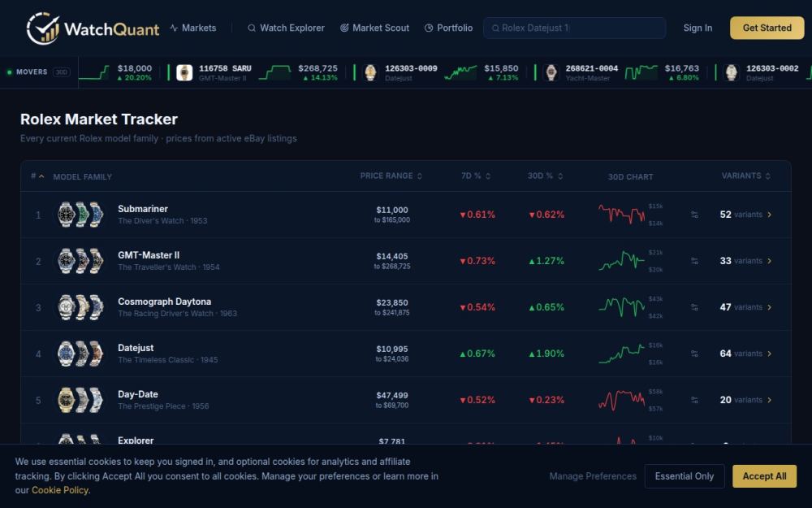Open the Day-Date model family
The height and width of the screenshot is (508, 812).
(x=405, y=400)
